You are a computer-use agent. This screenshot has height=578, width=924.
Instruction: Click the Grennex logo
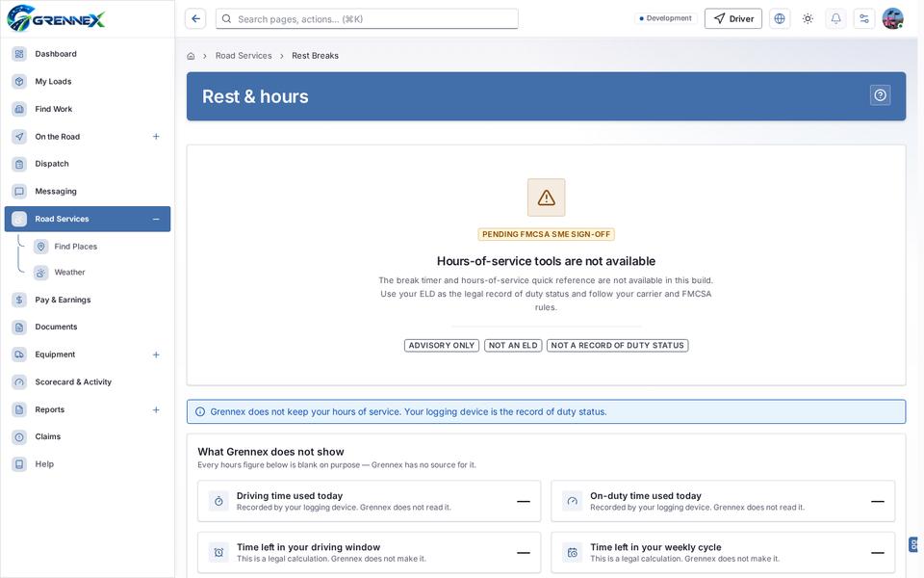[56, 18]
